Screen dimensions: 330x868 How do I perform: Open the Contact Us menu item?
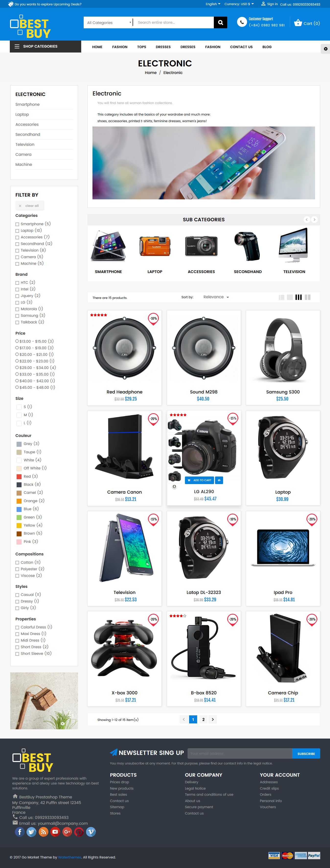tap(241, 47)
